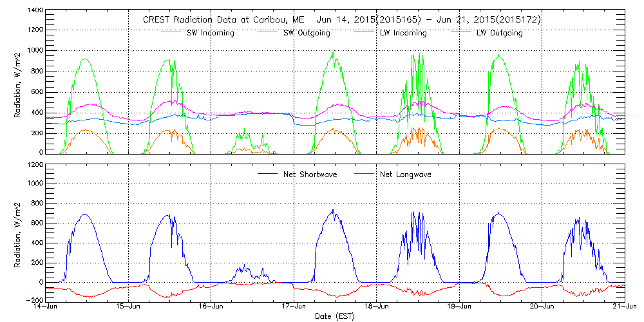Screen dimensions: 644x322
Task: Click the 19-Jun date tick label
Action: pyautogui.click(x=459, y=307)
